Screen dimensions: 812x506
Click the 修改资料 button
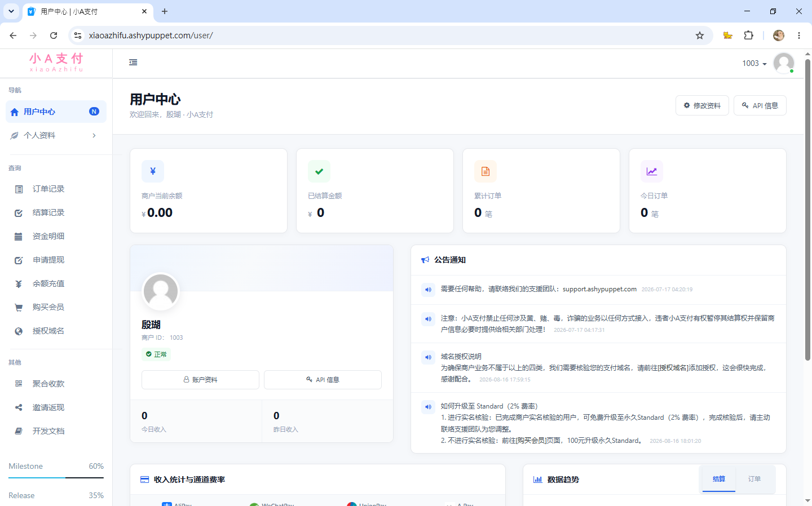702,105
